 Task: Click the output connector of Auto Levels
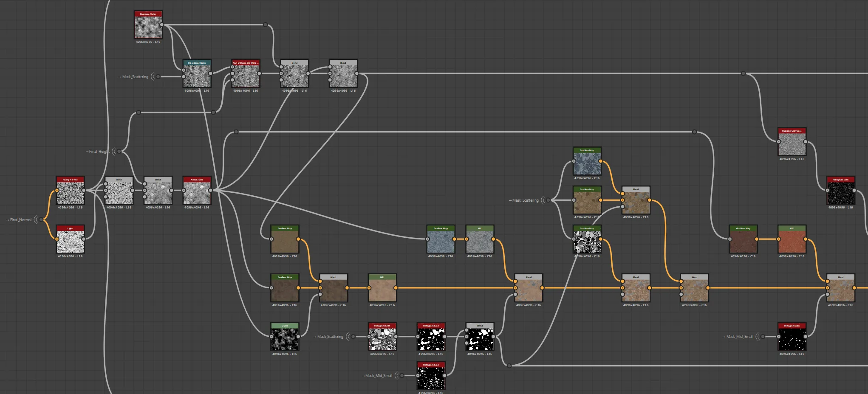coord(210,190)
